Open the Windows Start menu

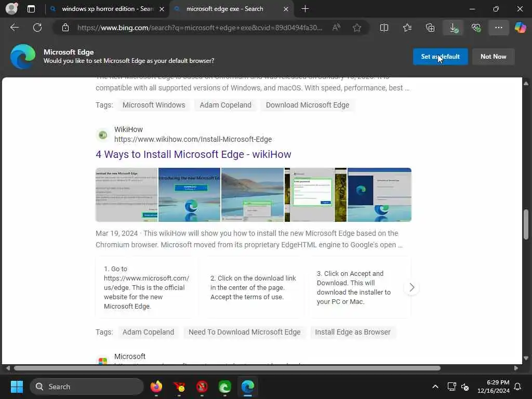(17, 387)
